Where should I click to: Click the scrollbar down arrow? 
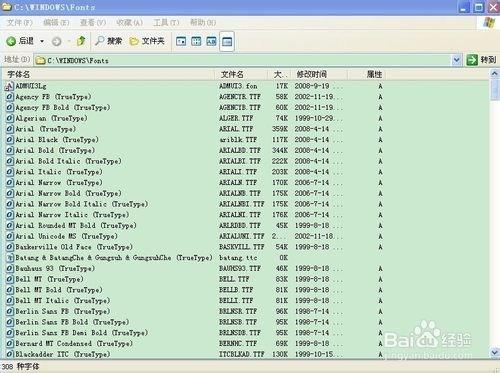[x=494, y=352]
